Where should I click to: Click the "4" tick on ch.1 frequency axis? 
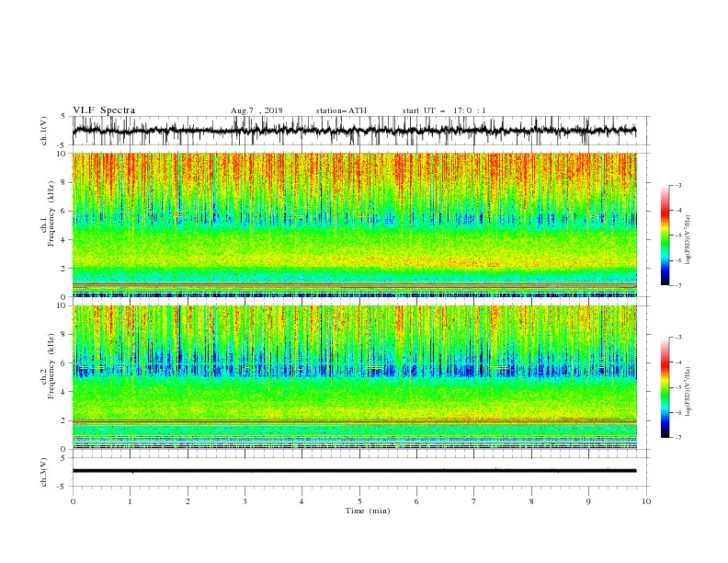(x=64, y=240)
